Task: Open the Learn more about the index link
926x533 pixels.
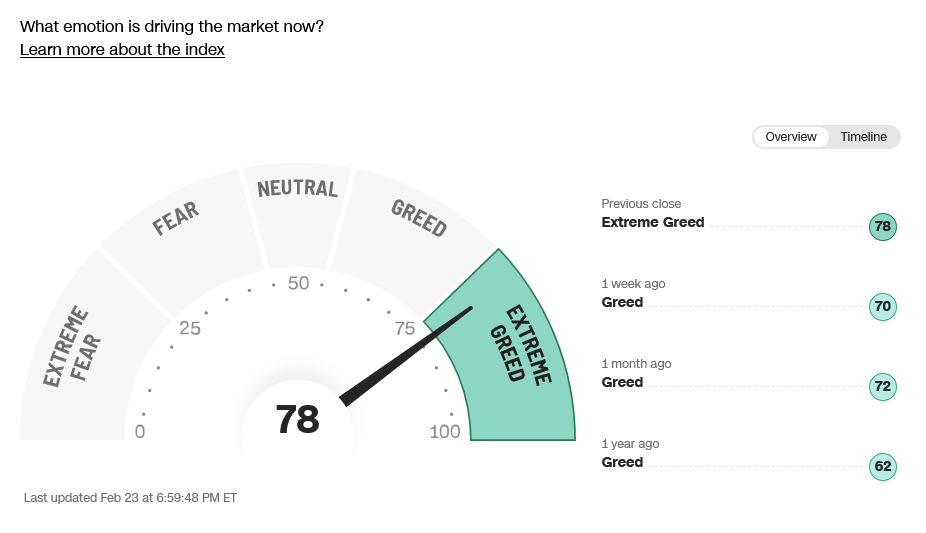Action: click(x=122, y=50)
